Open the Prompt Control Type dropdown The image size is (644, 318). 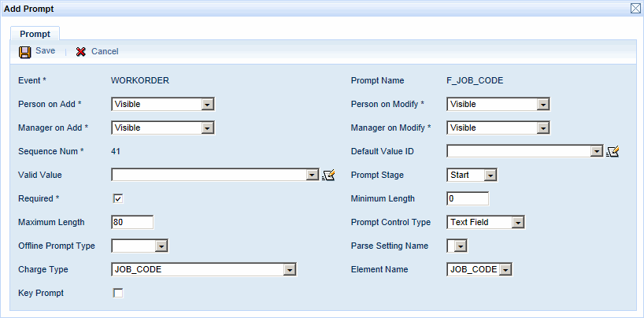coord(517,222)
